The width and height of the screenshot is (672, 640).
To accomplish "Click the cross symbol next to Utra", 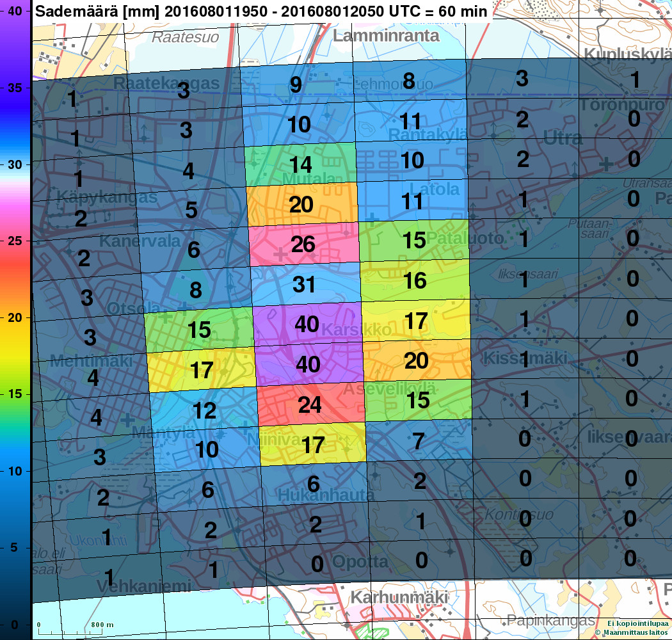I will coord(605,164).
